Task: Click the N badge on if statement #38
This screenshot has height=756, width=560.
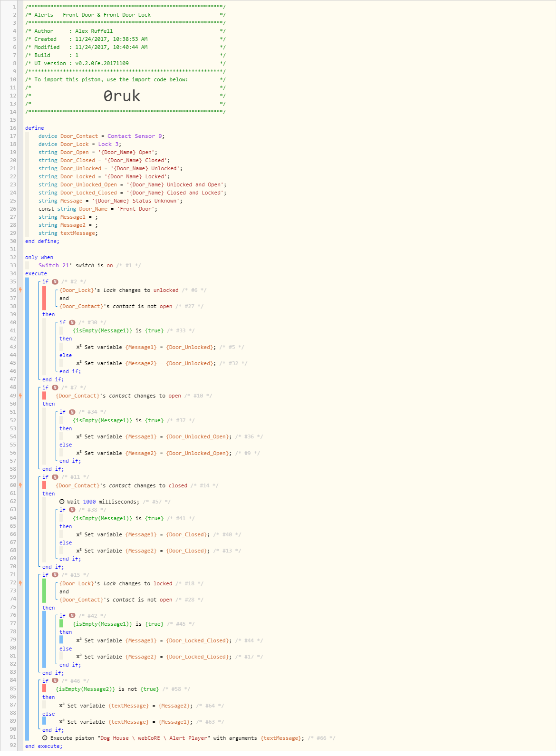Action: tap(72, 510)
